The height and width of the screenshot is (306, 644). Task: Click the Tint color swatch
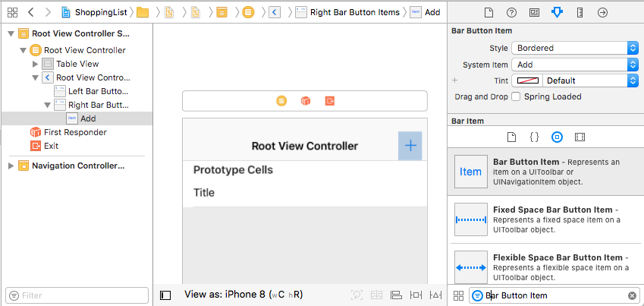[527, 80]
